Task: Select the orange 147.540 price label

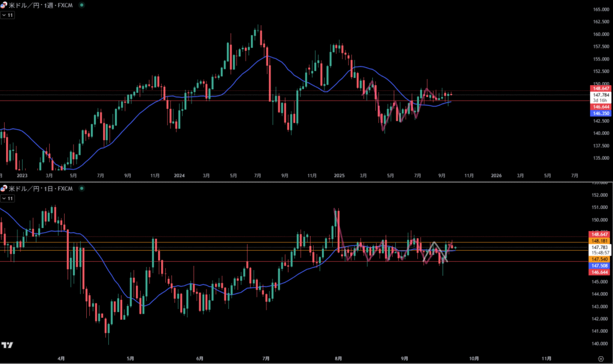Action: [x=600, y=259]
